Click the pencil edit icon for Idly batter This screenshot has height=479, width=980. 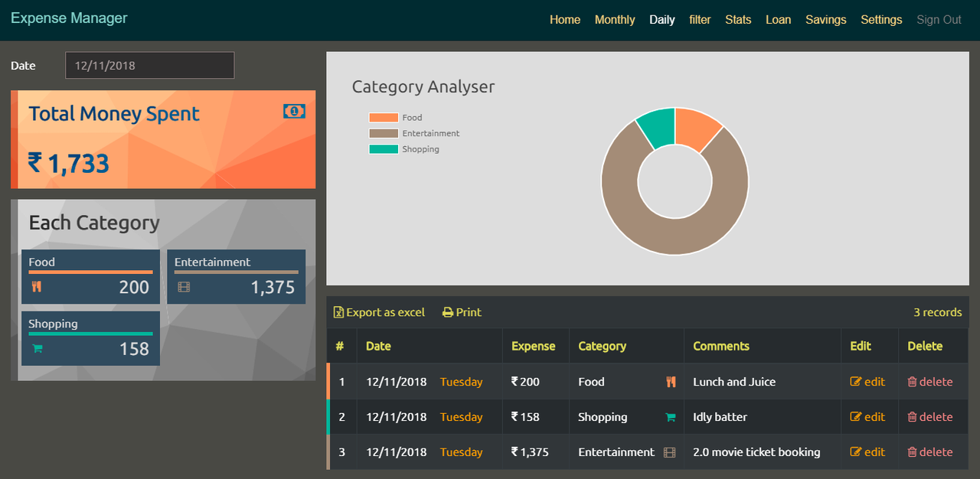(x=856, y=417)
